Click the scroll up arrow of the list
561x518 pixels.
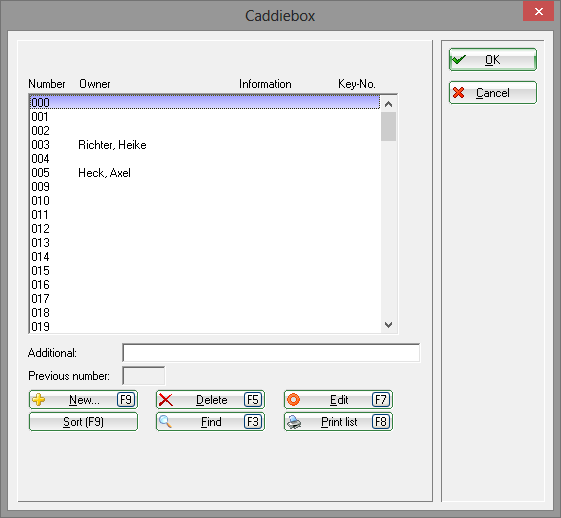tap(389, 104)
